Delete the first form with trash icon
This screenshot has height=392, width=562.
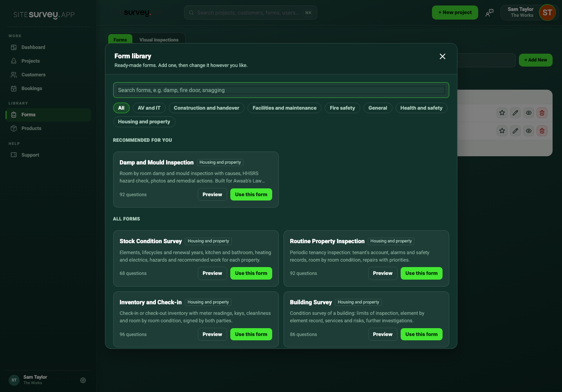[x=542, y=113]
